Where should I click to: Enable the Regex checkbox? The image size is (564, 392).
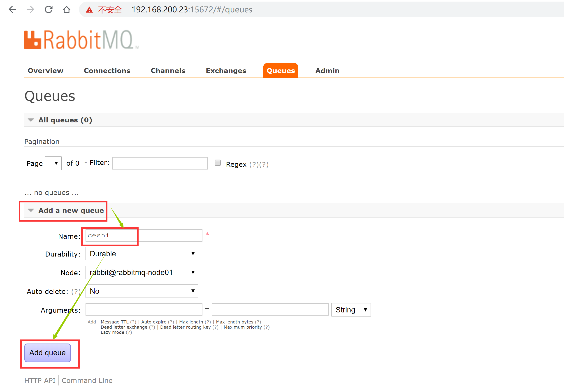[218, 163]
